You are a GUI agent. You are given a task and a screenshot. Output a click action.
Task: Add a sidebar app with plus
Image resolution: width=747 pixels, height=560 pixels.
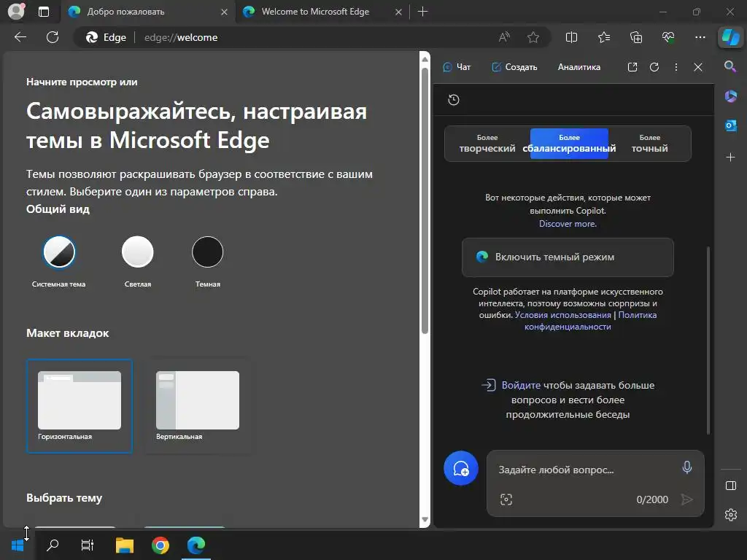(730, 157)
